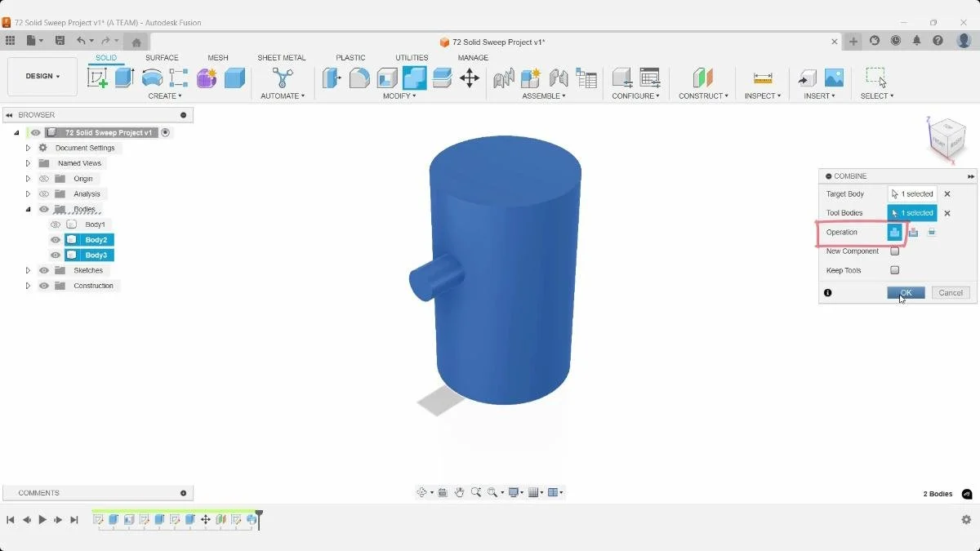Choose the Intersect operation icon
The height and width of the screenshot is (551, 980).
(x=931, y=232)
